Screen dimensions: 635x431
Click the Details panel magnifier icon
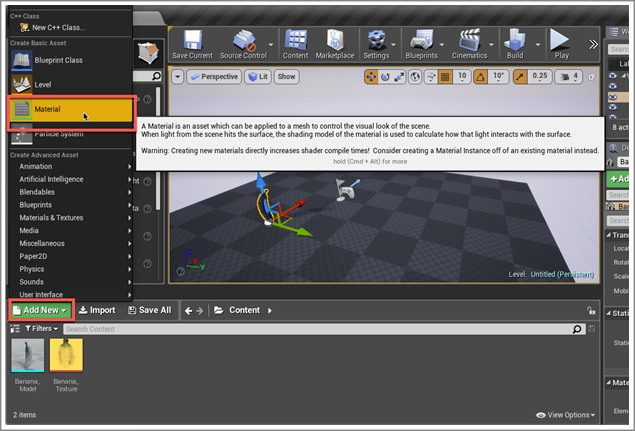(x=613, y=148)
